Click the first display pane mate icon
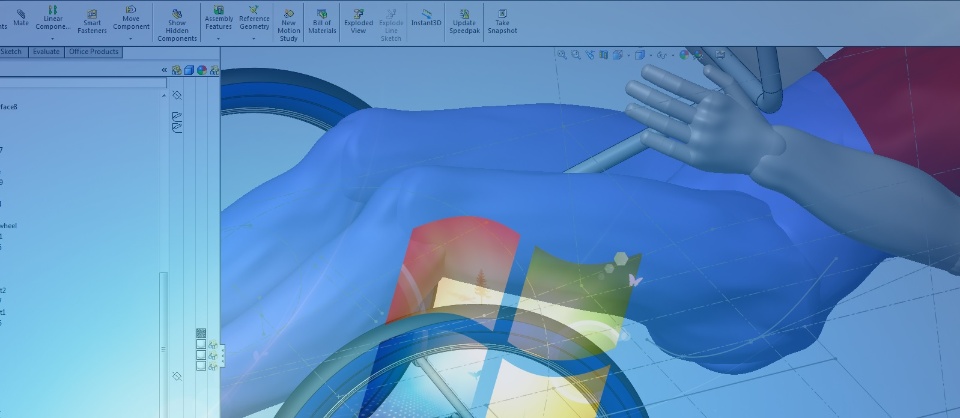This screenshot has width=960, height=418. click(x=177, y=116)
